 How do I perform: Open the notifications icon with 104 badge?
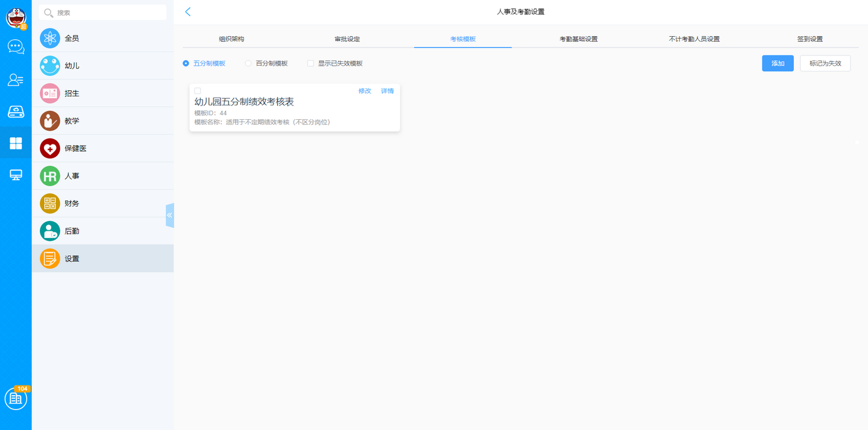pyautogui.click(x=16, y=398)
